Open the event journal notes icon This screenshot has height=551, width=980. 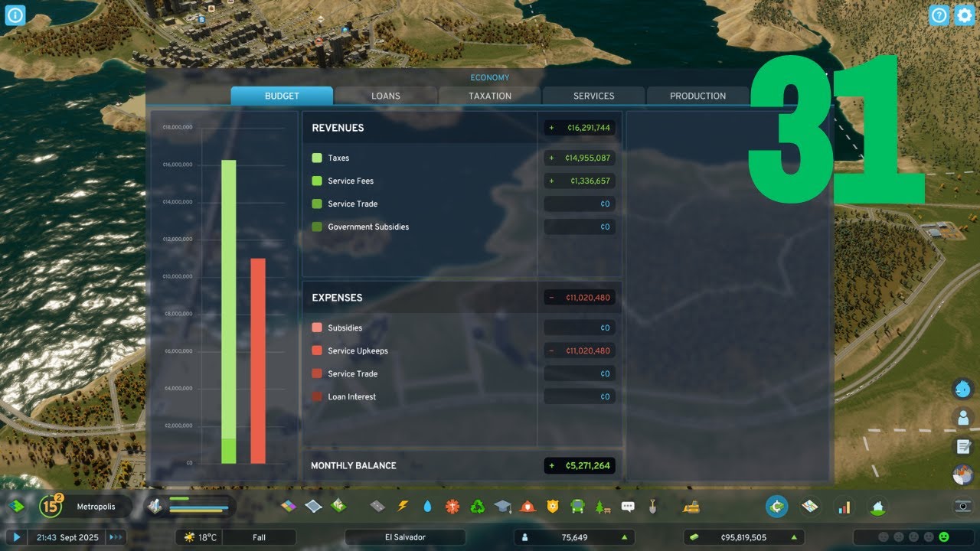click(963, 446)
